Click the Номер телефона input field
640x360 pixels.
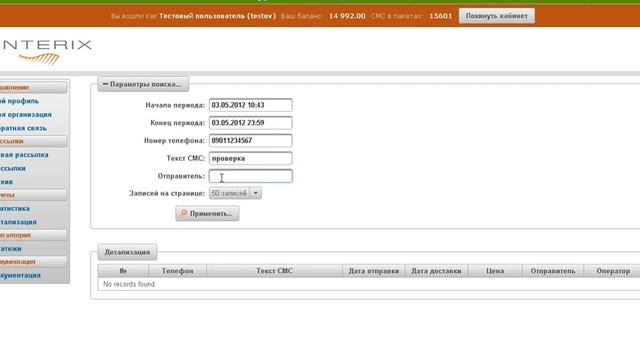pyautogui.click(x=251, y=140)
